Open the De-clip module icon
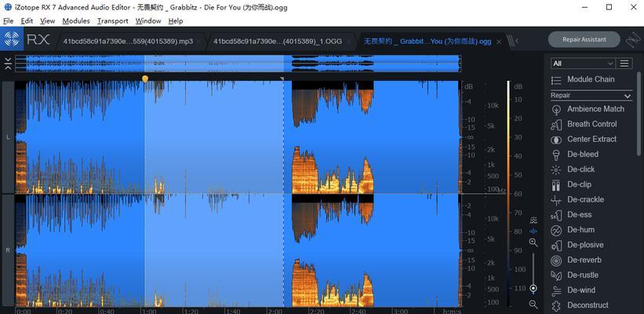The width and height of the screenshot is (644, 314). pos(556,185)
